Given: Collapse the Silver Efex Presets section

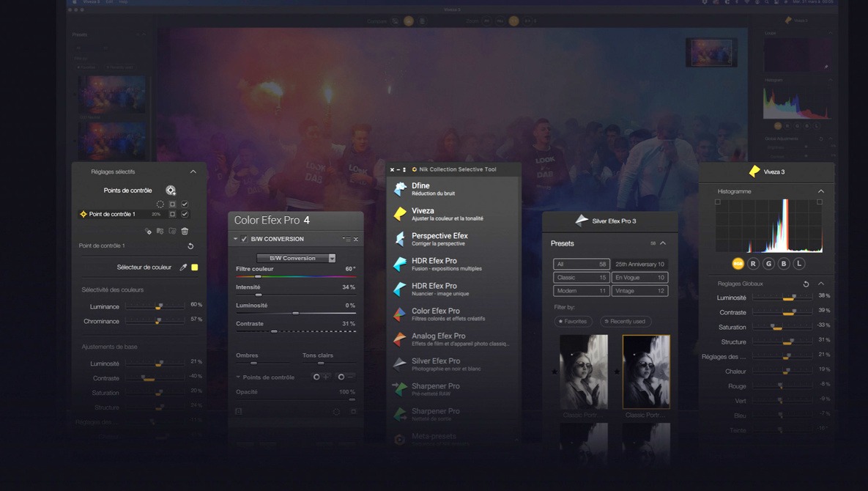Looking at the screenshot, I should [x=663, y=243].
